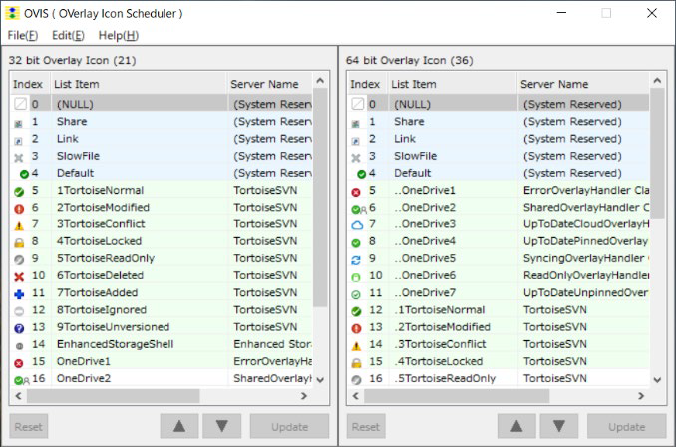
Task: Click the red exclamation icon of 2TortoiseModified in the 32 bit list
Action: click(x=19, y=209)
